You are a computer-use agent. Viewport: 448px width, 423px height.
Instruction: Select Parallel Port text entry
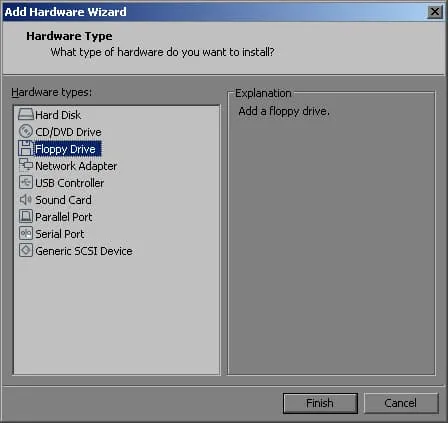tap(64, 217)
